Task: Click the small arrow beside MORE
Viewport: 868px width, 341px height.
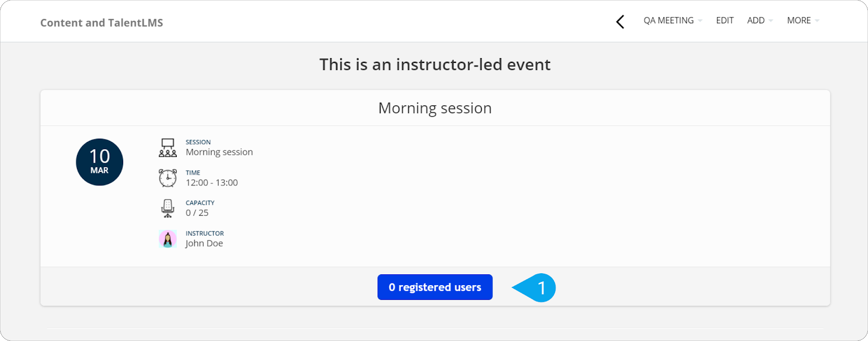Action: pyautogui.click(x=817, y=21)
